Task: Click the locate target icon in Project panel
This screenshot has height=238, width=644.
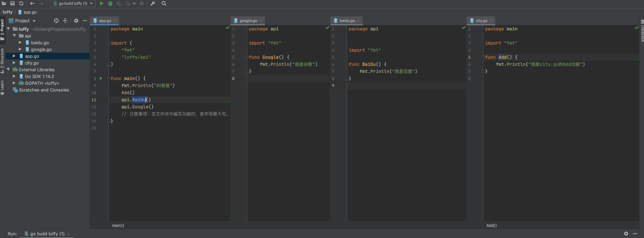Action: [x=56, y=21]
